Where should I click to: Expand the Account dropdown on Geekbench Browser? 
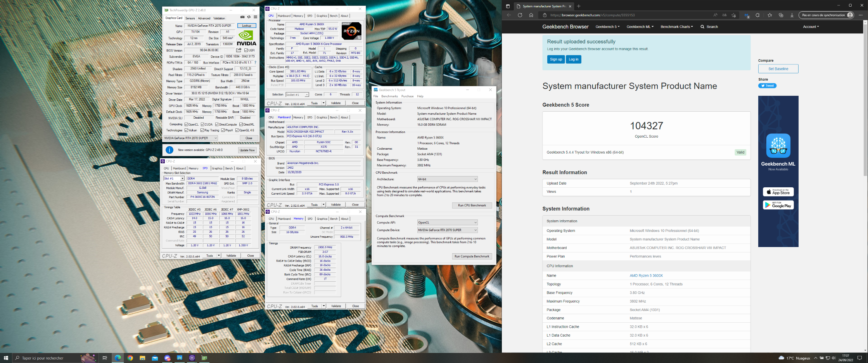point(811,27)
